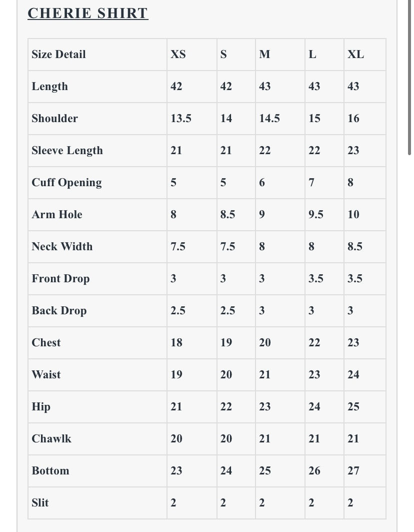Click the XS column header
This screenshot has width=414, height=532.
178,55
